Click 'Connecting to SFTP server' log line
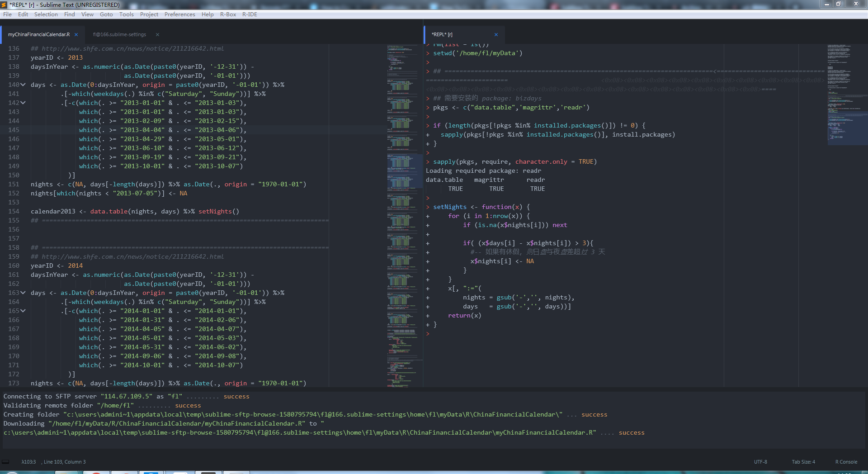 127,396
